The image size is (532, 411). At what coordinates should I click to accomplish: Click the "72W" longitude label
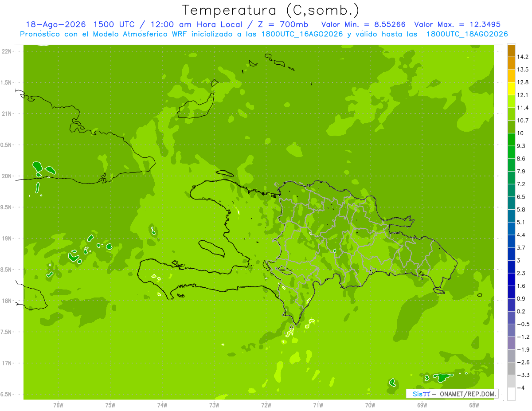tap(266, 405)
